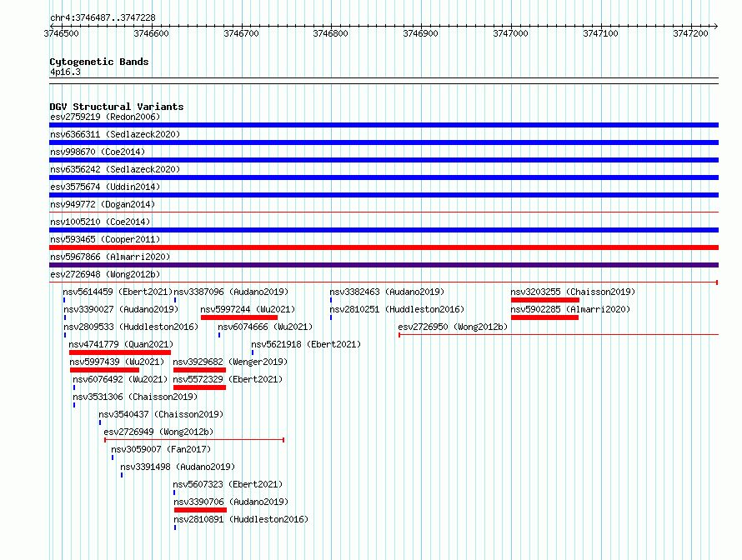The height and width of the screenshot is (560, 742).
Task: Select the thick red bar of nsv593465
Action: click(x=384, y=247)
